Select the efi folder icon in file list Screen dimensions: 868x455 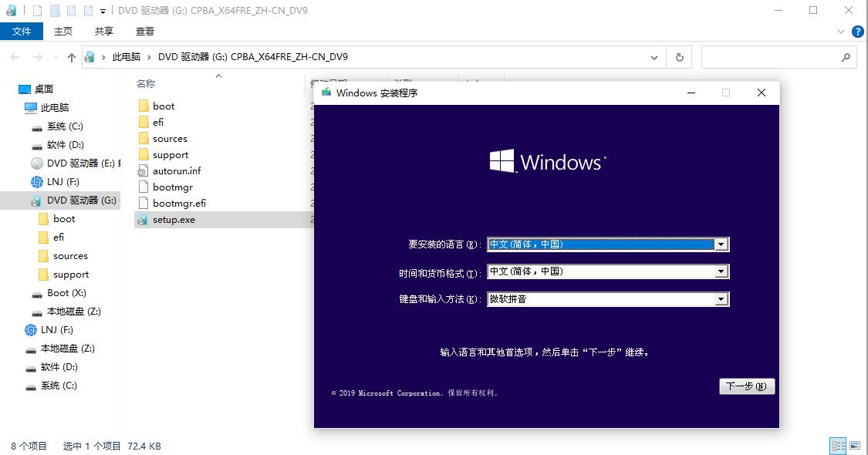[x=144, y=122]
